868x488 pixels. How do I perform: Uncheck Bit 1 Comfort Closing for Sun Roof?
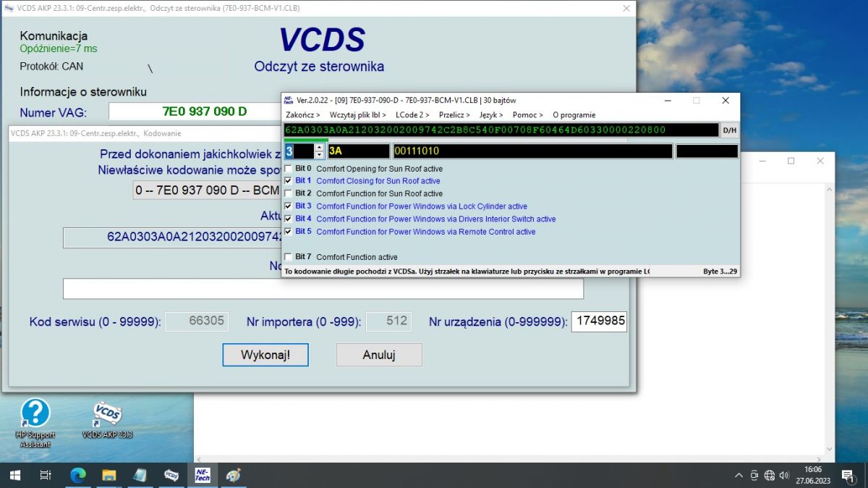289,181
